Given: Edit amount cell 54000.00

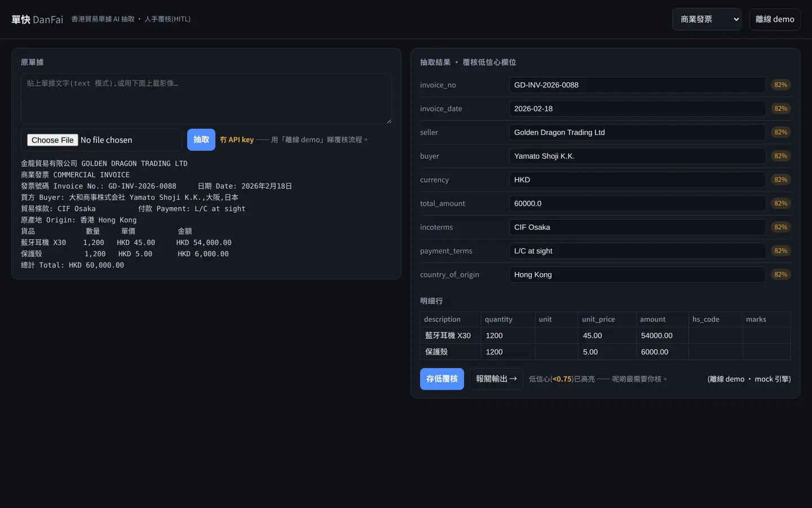Looking at the screenshot, I should click(x=663, y=335).
